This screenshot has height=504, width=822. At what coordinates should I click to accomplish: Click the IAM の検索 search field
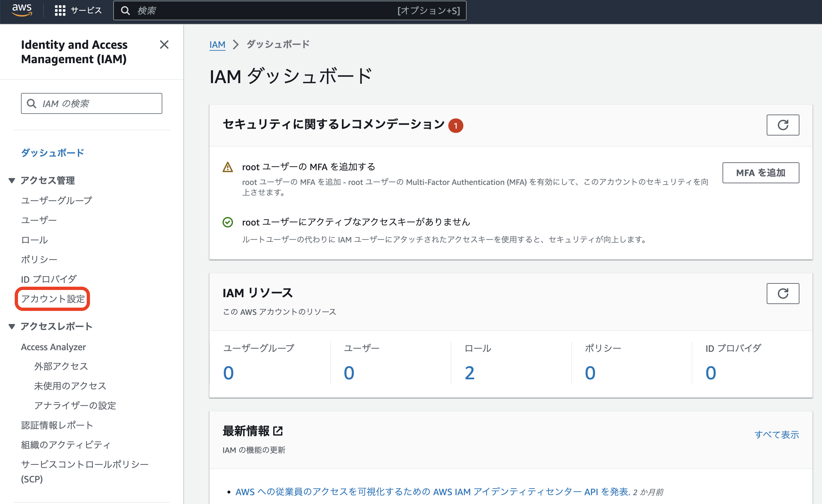(x=91, y=103)
